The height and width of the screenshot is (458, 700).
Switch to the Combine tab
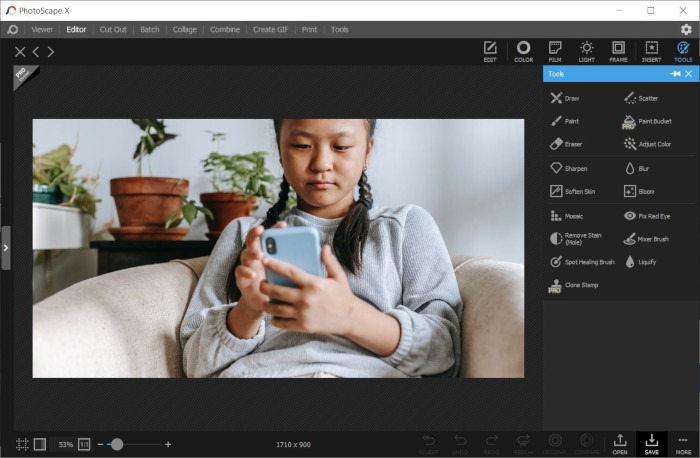click(x=225, y=29)
